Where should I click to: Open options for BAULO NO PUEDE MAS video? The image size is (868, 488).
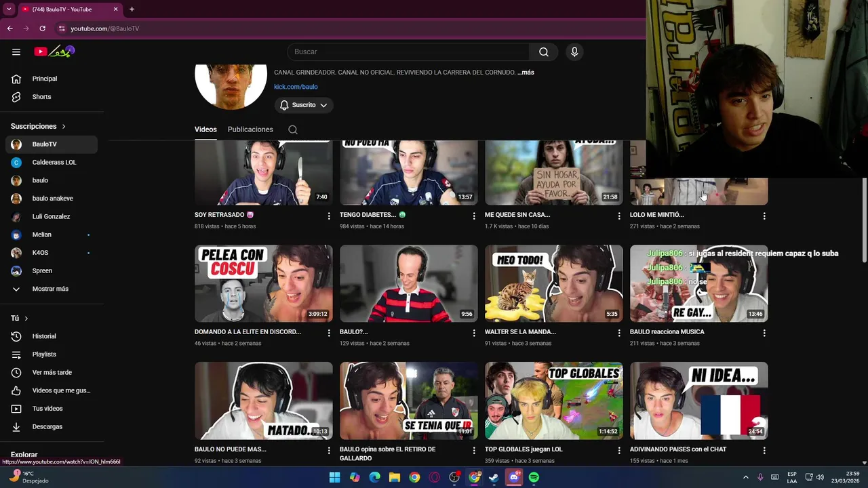click(329, 450)
